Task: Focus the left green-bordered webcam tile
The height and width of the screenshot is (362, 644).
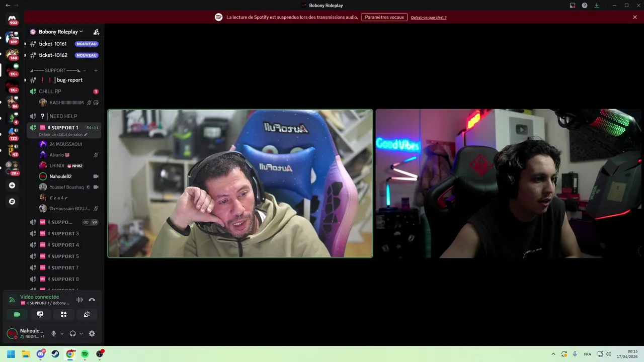Action: (x=240, y=184)
